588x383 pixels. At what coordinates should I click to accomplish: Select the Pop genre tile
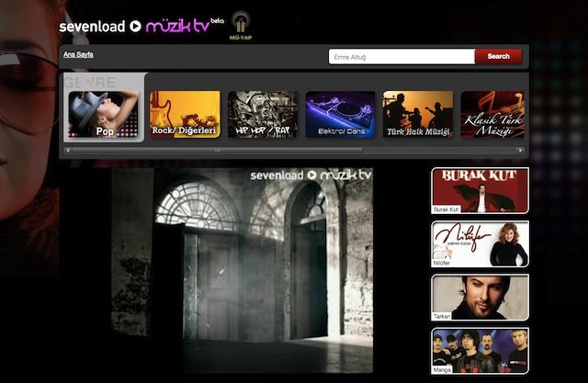pos(104,115)
